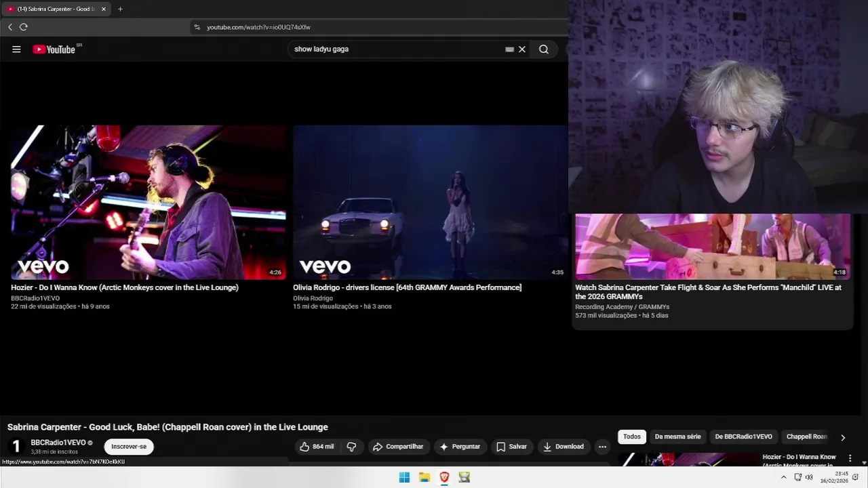Click the 3,38 mi de inscritos text

coord(54,452)
